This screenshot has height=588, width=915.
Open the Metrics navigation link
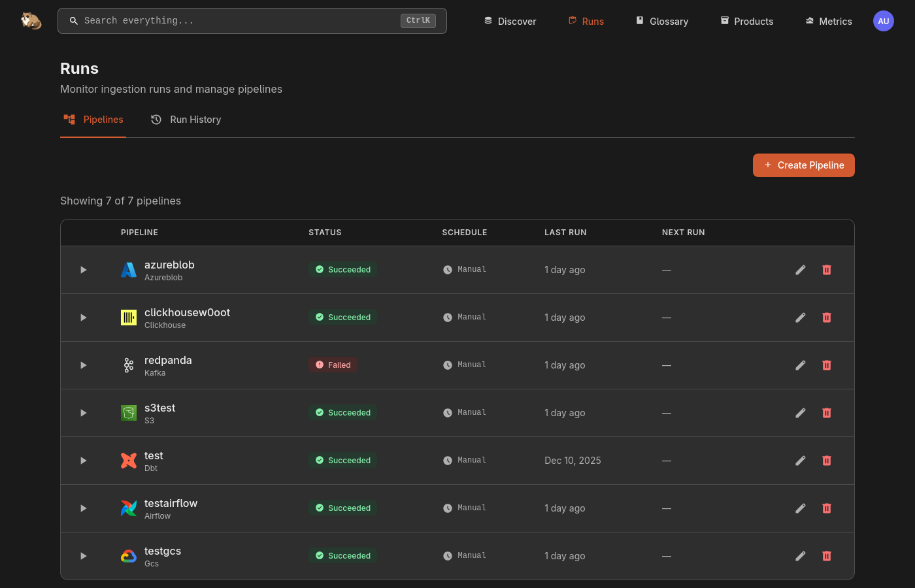pos(828,22)
